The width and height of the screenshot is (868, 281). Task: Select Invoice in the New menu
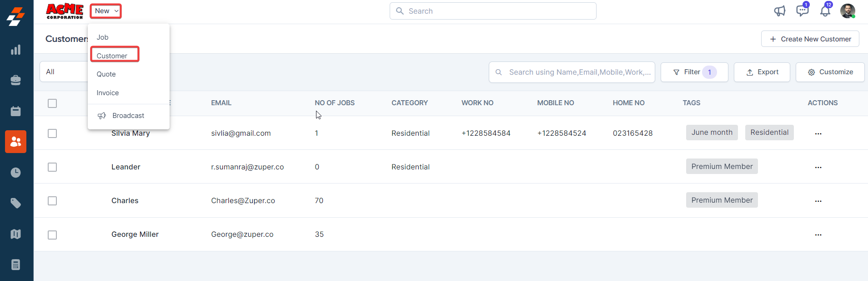pyautogui.click(x=108, y=93)
